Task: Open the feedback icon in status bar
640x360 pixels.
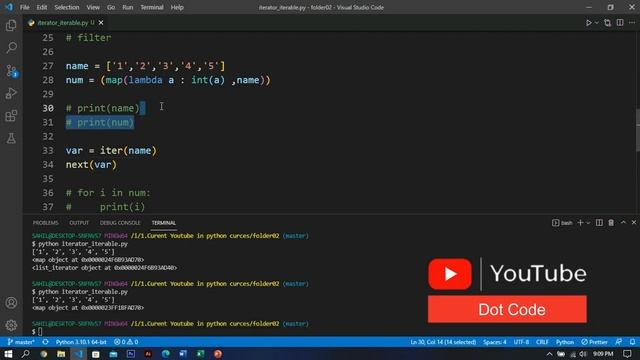Action: 619,342
